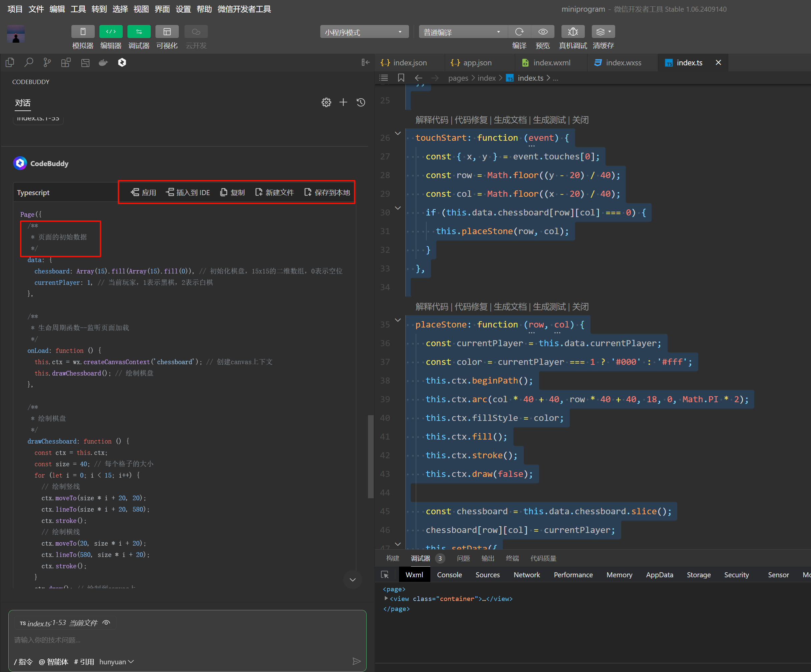Click the chat history clock icon
811x672 pixels.
click(361, 102)
